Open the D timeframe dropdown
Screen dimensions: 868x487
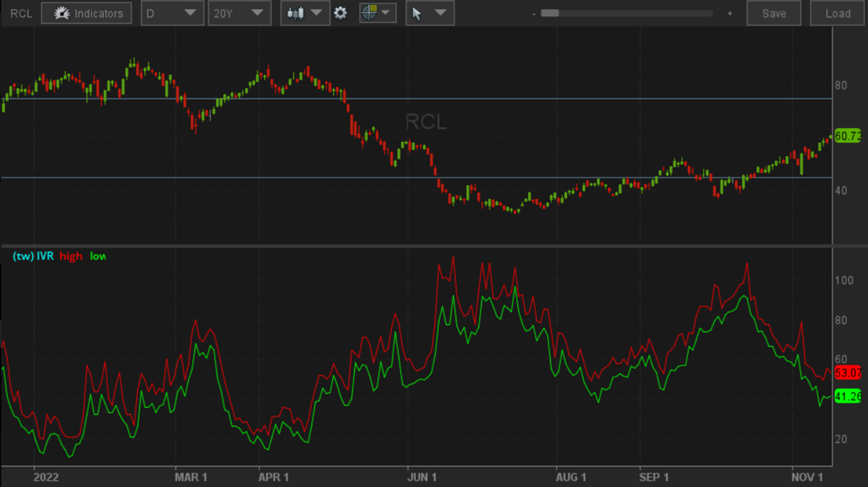(x=172, y=13)
